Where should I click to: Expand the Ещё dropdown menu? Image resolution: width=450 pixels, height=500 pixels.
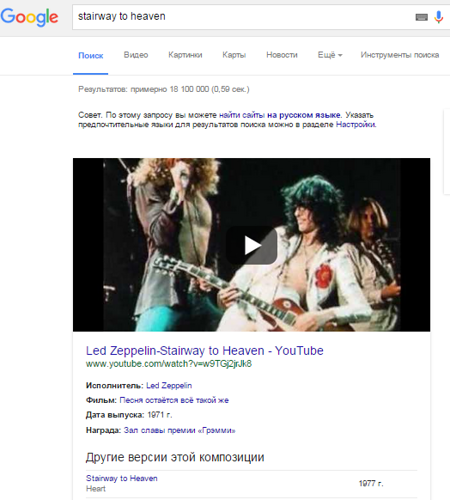click(x=330, y=55)
